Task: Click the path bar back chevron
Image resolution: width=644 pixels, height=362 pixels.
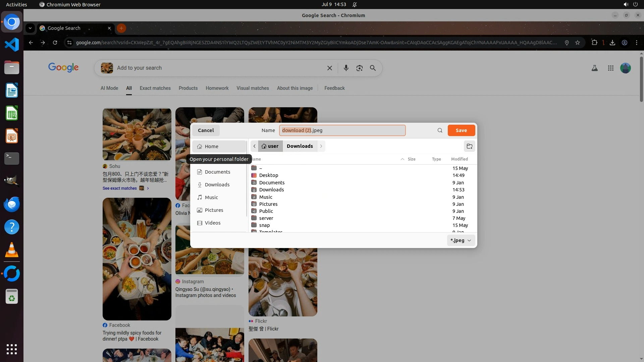Action: [254, 146]
